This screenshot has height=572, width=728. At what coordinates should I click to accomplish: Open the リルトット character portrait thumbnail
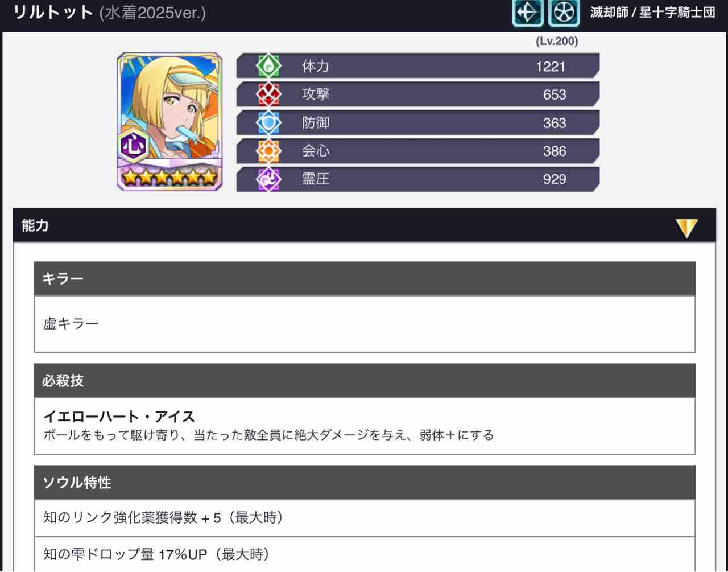point(169,122)
